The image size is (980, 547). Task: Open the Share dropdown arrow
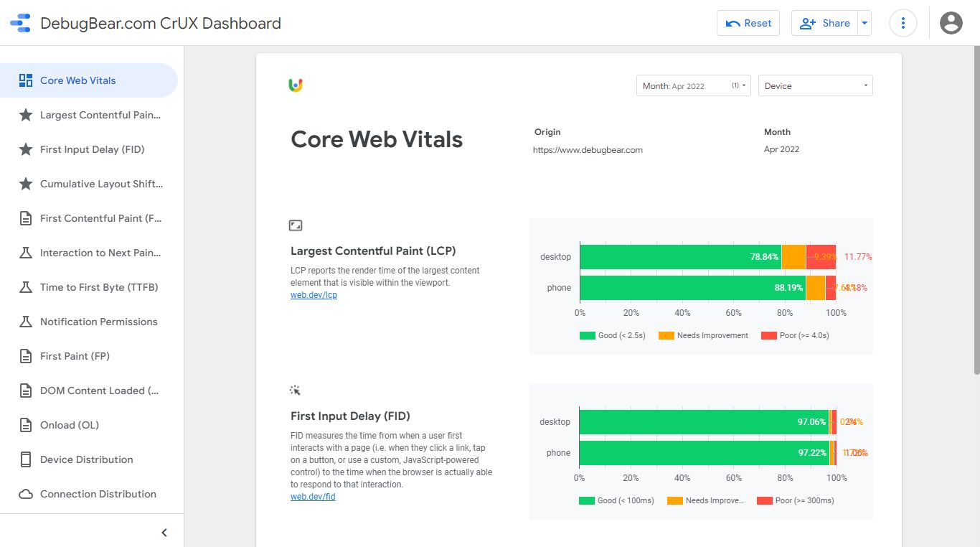pyautogui.click(x=864, y=23)
